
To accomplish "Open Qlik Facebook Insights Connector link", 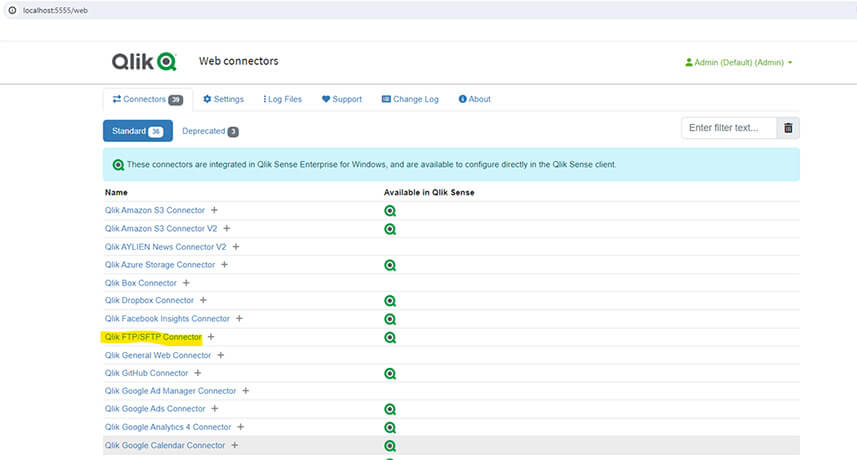I will (167, 319).
